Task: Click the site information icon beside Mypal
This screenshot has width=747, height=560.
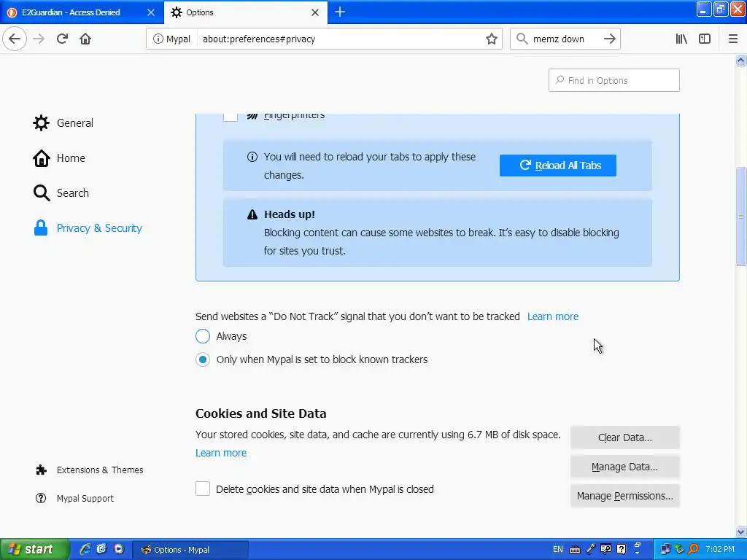Action: click(x=158, y=39)
